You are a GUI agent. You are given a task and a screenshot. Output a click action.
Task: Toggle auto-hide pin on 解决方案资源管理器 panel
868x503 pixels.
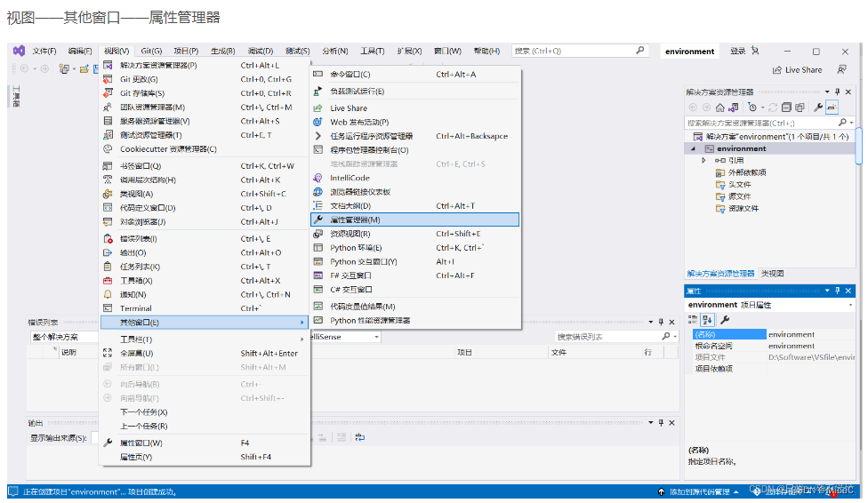(838, 92)
